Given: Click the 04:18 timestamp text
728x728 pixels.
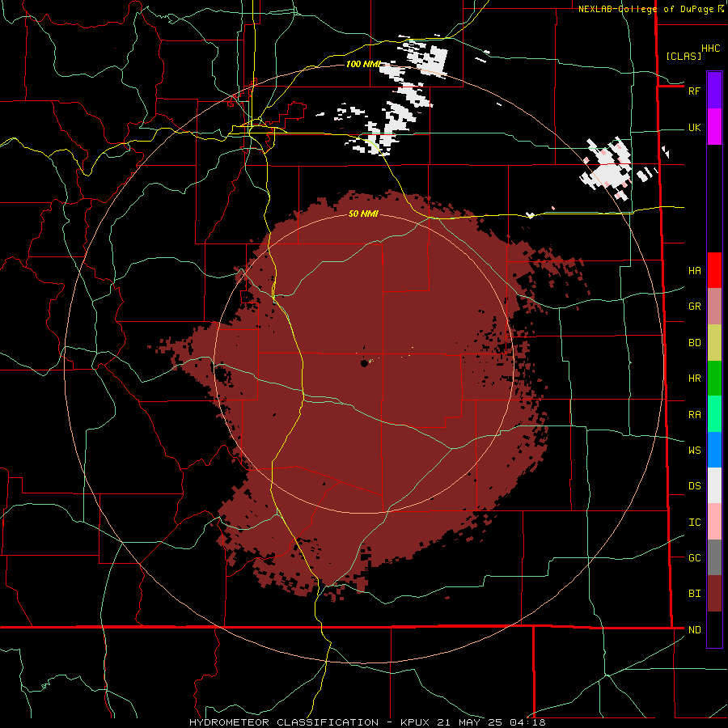Looking at the screenshot, I should coord(527,722).
